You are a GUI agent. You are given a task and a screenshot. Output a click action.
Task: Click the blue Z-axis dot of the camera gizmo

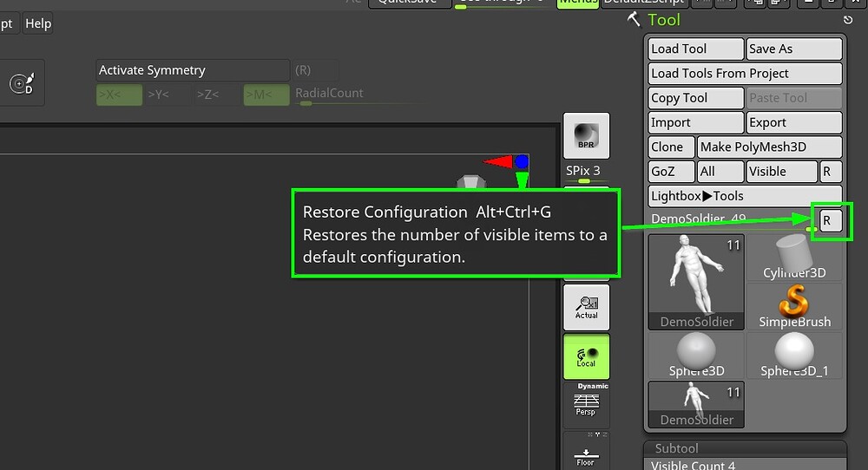coord(522,161)
